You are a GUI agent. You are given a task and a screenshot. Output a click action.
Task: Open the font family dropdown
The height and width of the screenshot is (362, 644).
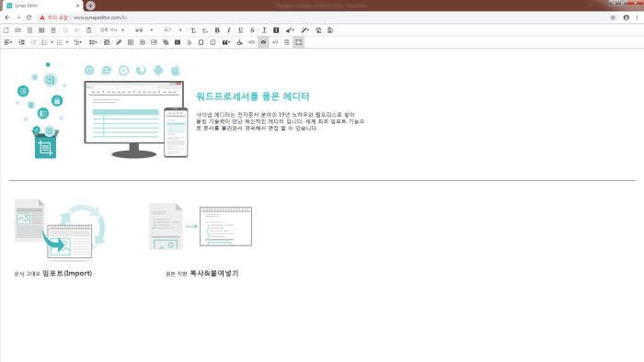pos(144,30)
